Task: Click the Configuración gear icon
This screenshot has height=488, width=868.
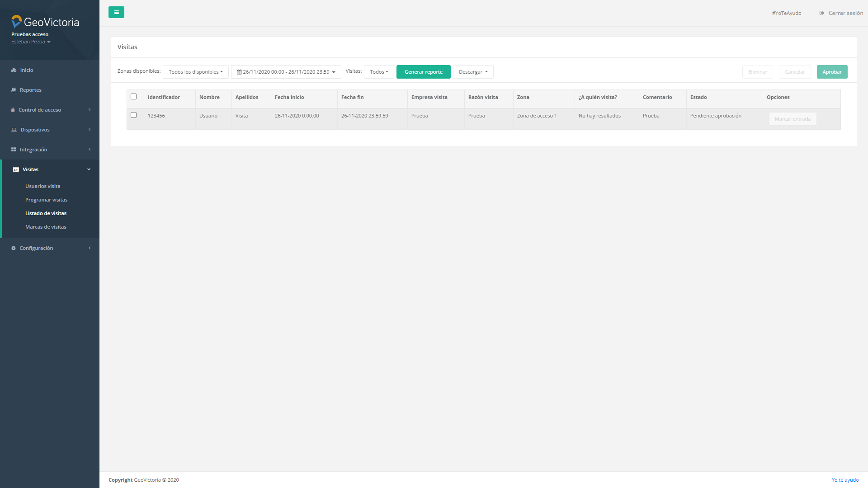Action: (x=14, y=248)
